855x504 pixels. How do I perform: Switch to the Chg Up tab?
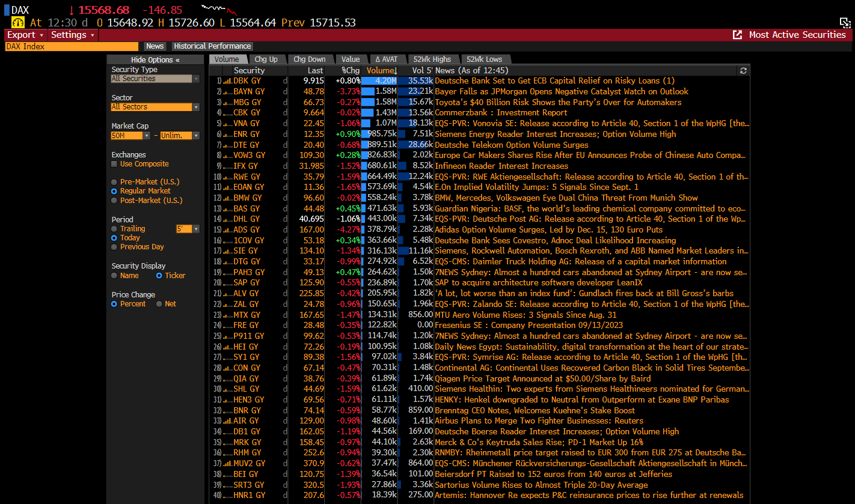coord(266,59)
